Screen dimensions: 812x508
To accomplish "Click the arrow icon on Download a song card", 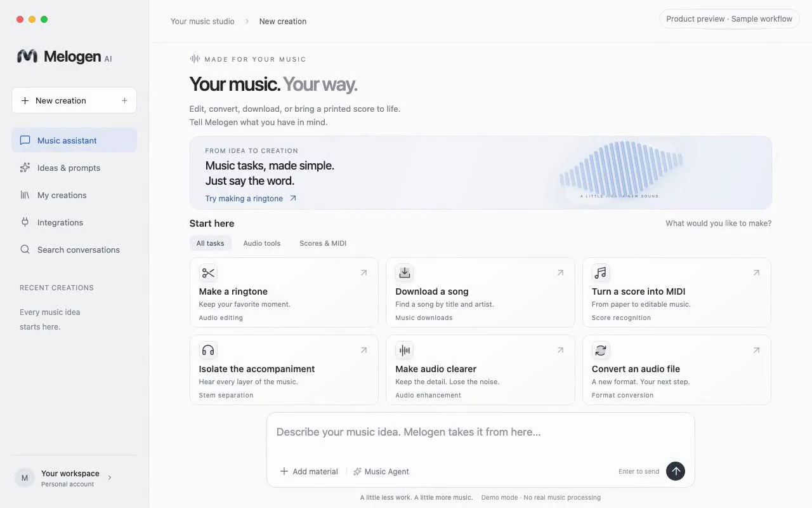I will click(560, 273).
